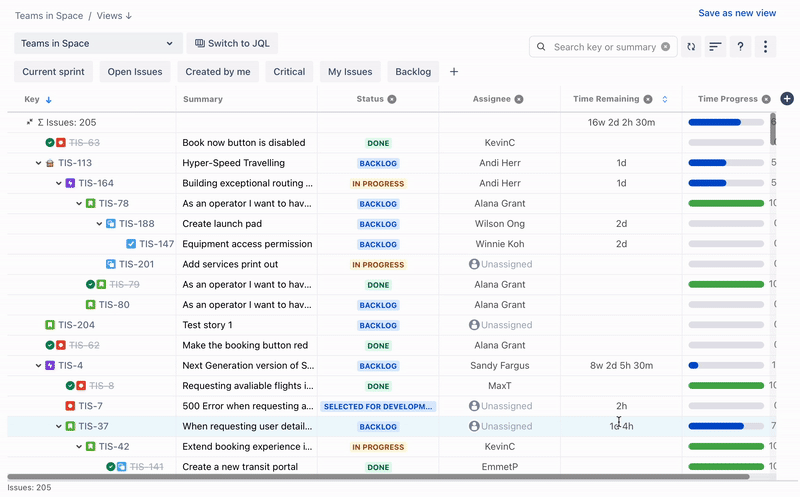The image size is (800, 497).
Task: Click the red bug icon of TIS-63
Action: [x=61, y=142]
